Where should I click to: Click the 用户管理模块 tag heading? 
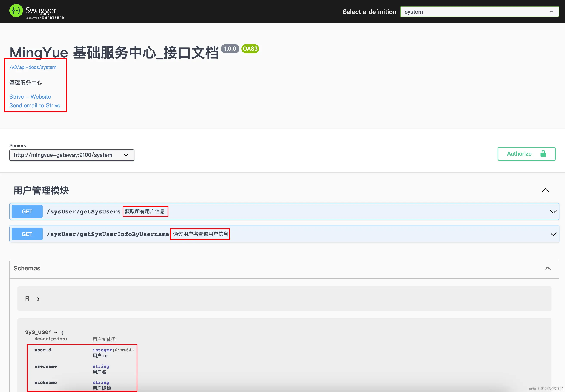[x=41, y=191]
